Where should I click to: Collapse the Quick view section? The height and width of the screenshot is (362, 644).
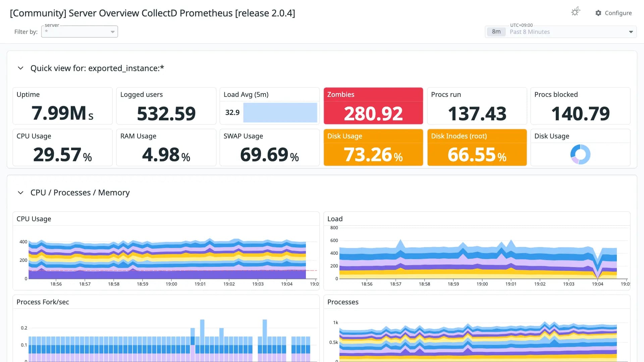[x=20, y=68]
